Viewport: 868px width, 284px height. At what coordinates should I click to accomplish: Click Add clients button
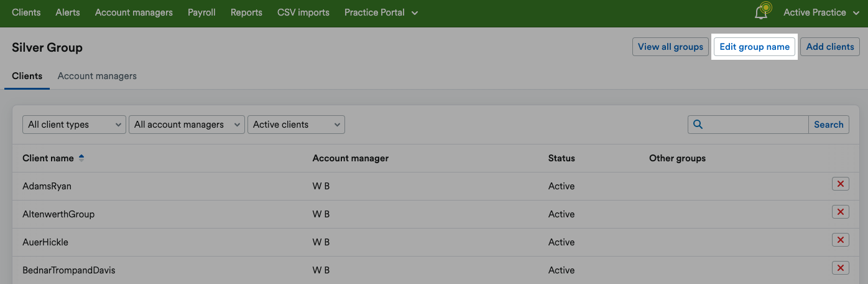tap(830, 47)
